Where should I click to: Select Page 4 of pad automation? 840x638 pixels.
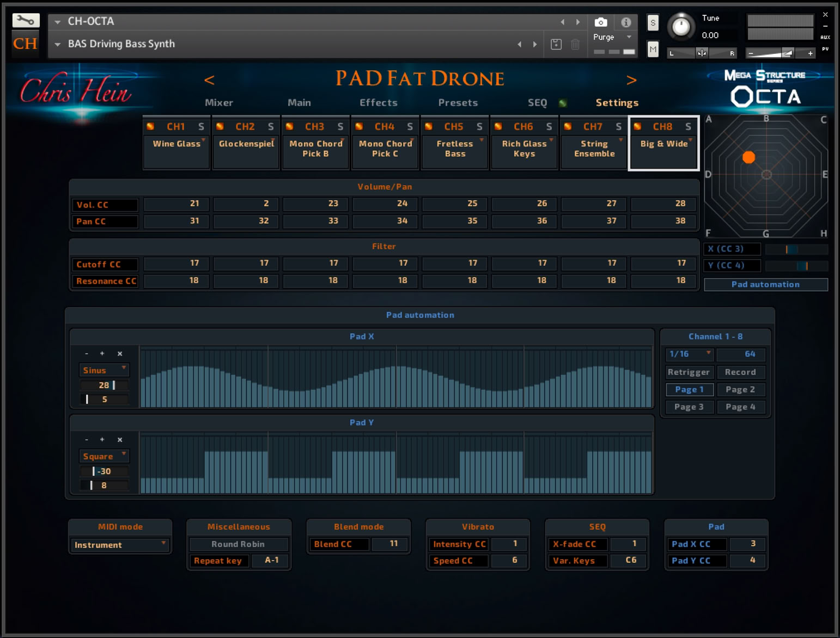740,407
